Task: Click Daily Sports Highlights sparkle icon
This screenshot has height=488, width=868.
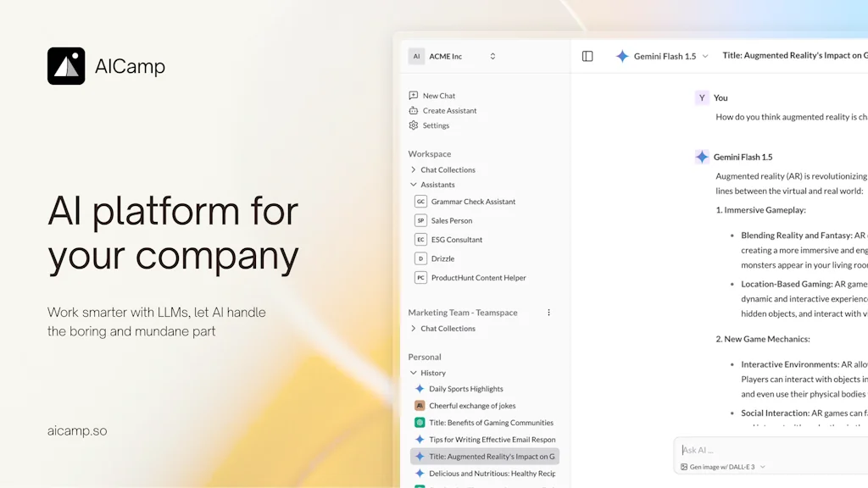Action: pyautogui.click(x=420, y=388)
